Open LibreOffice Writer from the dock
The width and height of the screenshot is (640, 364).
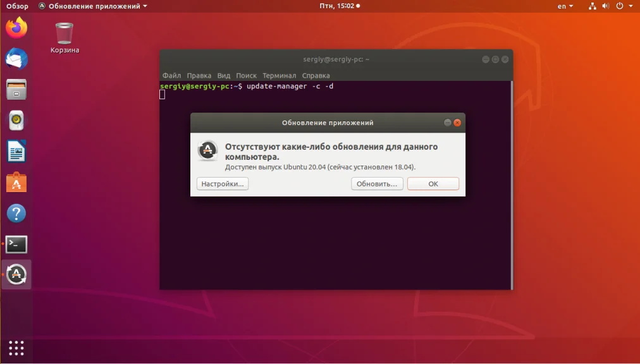tap(16, 152)
